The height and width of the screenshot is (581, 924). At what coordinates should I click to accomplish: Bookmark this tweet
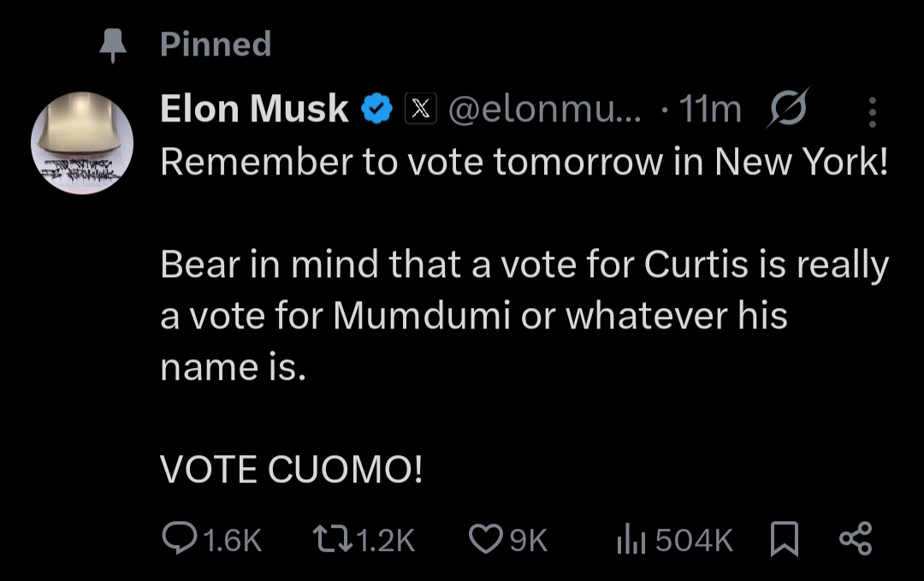[x=783, y=540]
